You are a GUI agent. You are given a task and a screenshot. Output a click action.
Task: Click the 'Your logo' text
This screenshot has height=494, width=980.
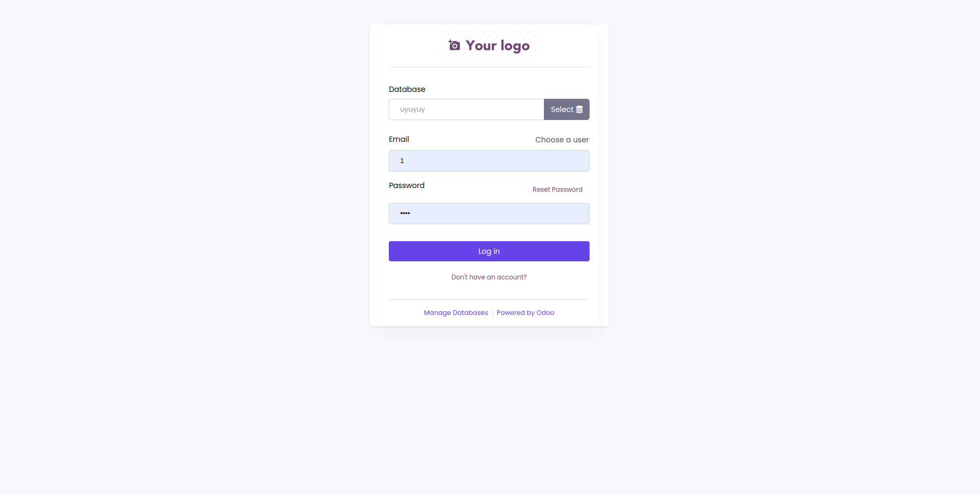(x=498, y=46)
